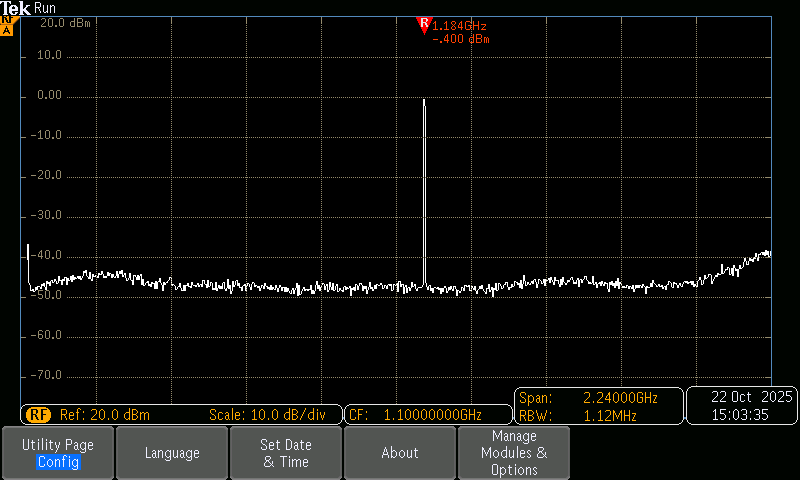Click the RF A channel indicator icon
Image resolution: width=800 pixels, height=480 pixels.
pyautogui.click(x=7, y=26)
